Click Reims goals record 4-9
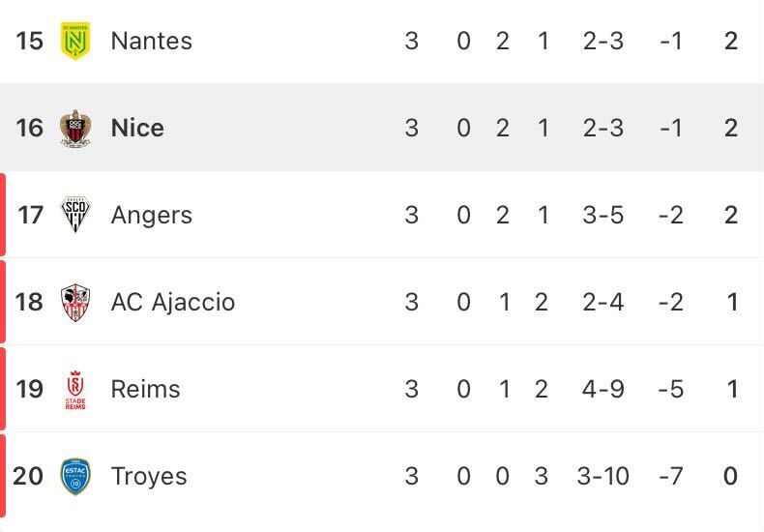Image resolution: width=764 pixels, height=532 pixels. click(602, 389)
